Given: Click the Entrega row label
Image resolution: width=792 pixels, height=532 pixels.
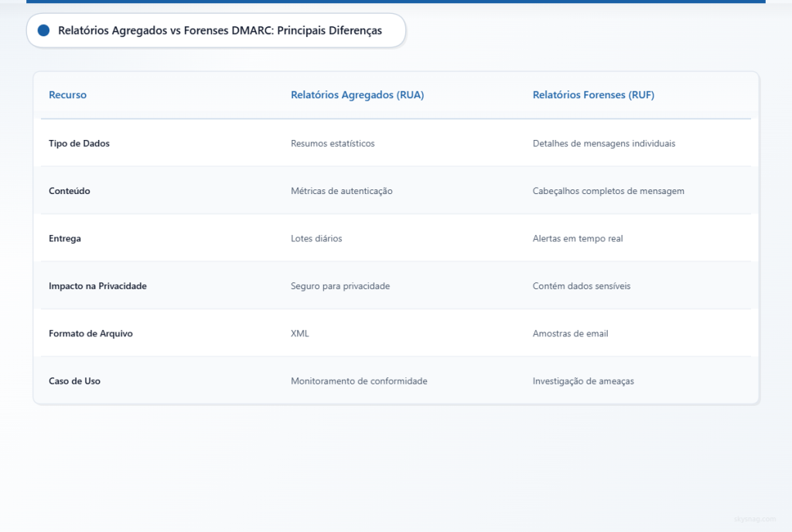Looking at the screenshot, I should [64, 238].
